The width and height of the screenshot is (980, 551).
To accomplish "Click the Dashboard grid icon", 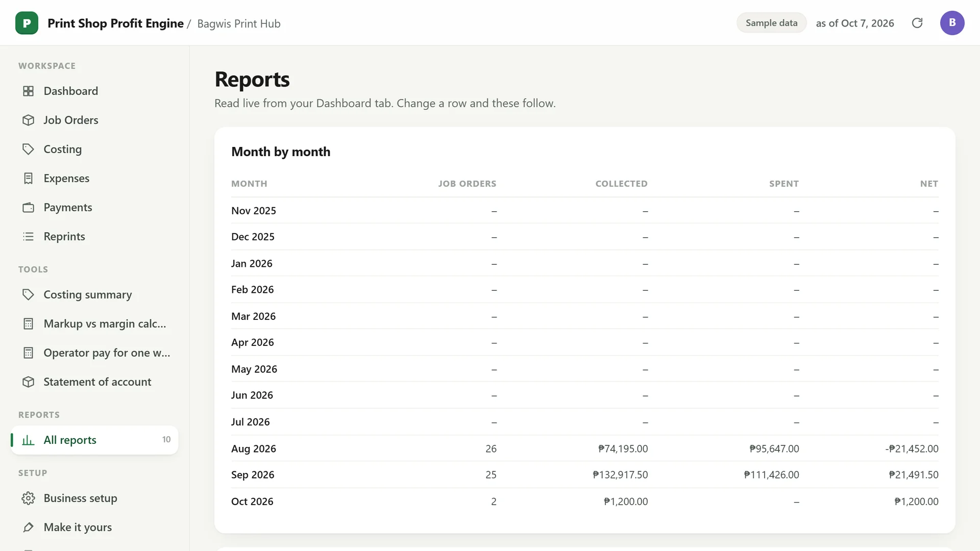I will click(29, 91).
